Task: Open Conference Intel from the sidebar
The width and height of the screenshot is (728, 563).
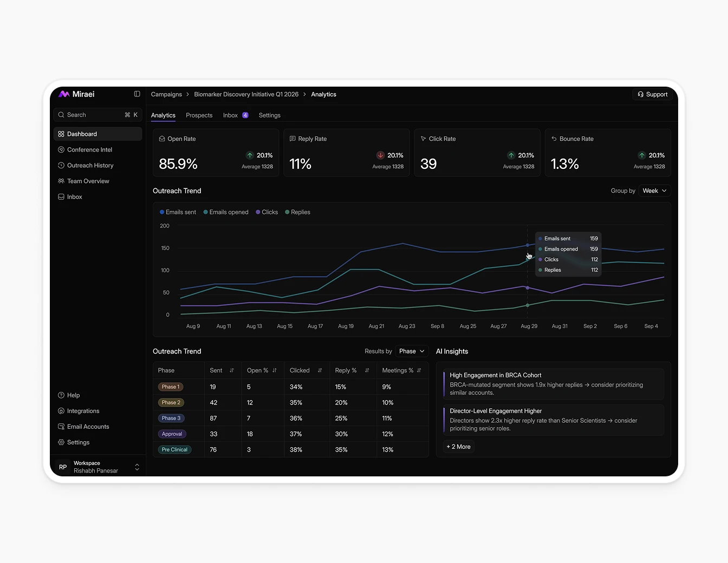Action: click(89, 149)
